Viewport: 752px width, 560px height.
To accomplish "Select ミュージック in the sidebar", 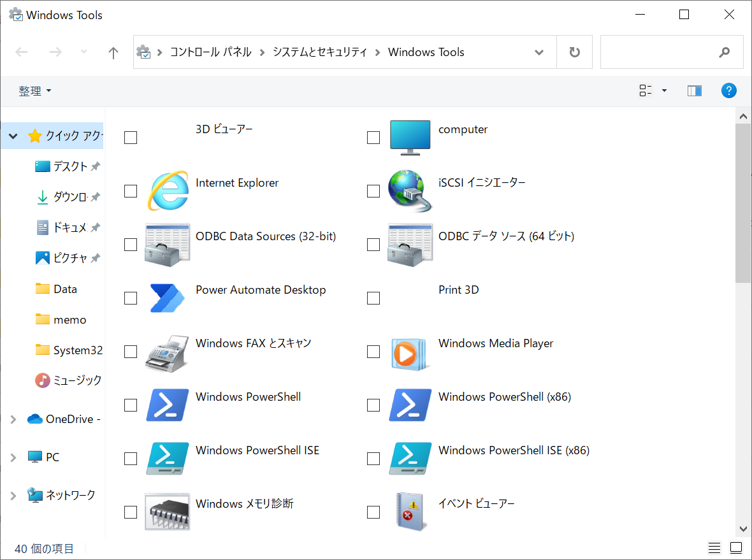I will pyautogui.click(x=68, y=381).
